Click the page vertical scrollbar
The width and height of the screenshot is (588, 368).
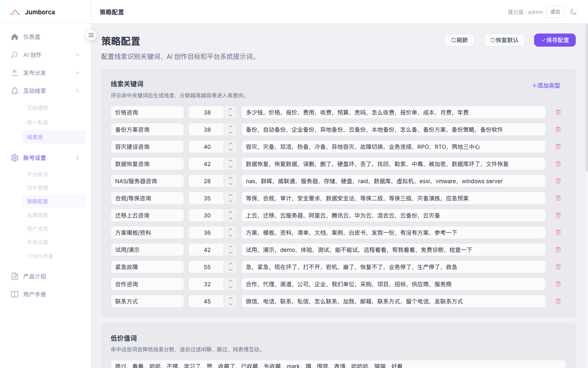click(586, 98)
